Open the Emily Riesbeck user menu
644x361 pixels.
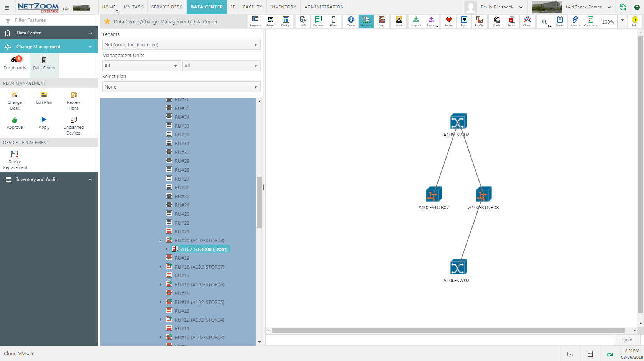click(502, 7)
